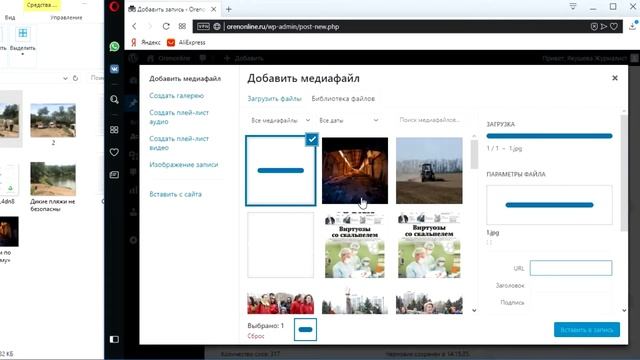Uncheck the selected uploading media item
Screen dimensions: 640x360
click(x=312, y=139)
